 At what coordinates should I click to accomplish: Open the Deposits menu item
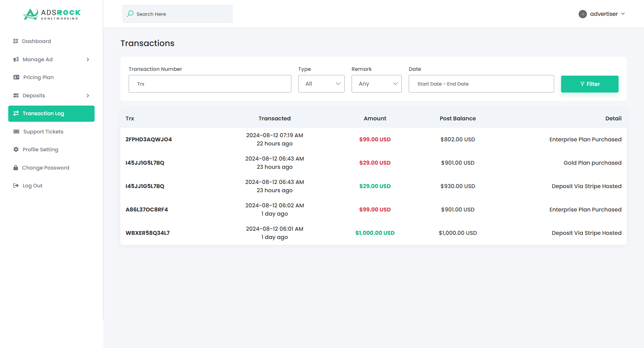tap(34, 96)
